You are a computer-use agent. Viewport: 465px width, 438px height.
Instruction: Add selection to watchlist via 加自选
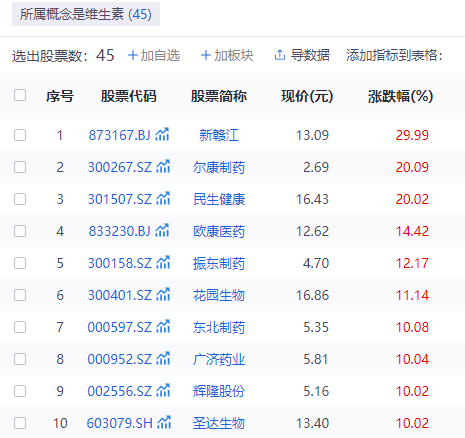point(154,55)
